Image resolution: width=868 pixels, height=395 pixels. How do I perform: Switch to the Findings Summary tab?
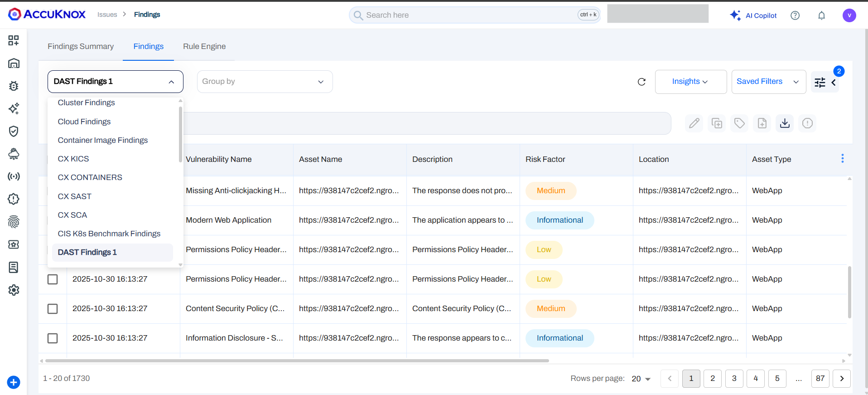[x=81, y=46]
